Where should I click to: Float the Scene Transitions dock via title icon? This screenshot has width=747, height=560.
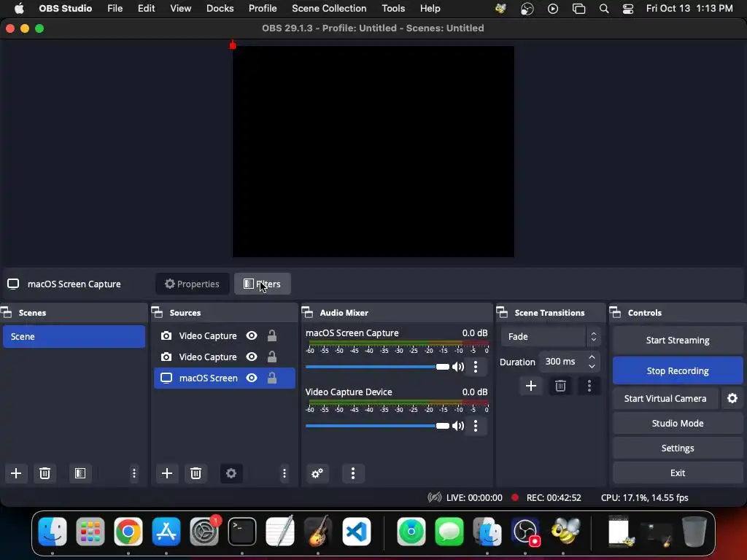tap(502, 312)
